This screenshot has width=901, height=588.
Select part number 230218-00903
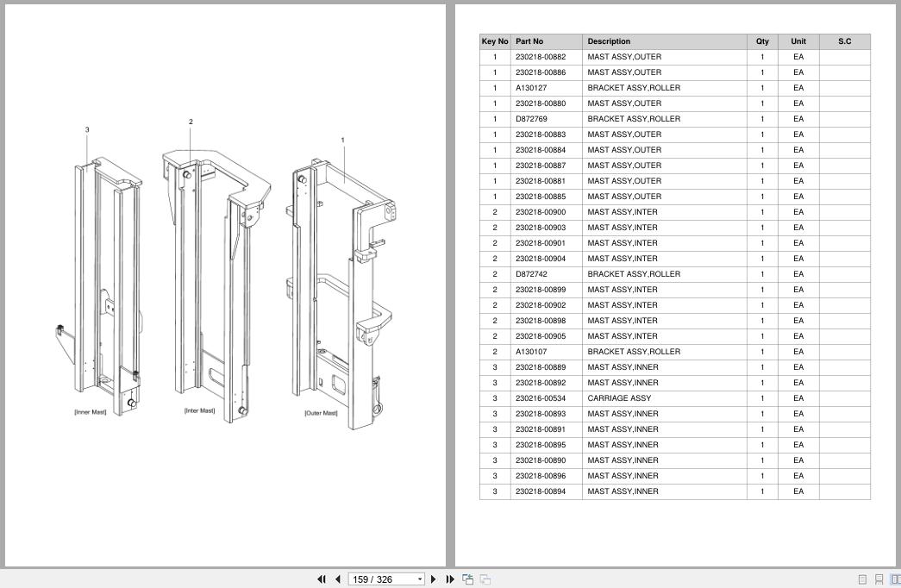[x=540, y=228]
